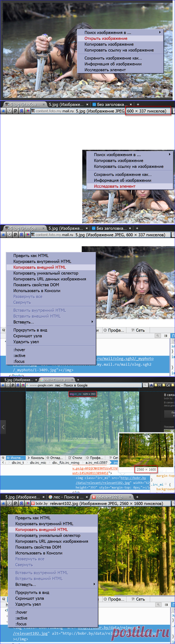Activate element picker icon beside "Инспе..." tab
This screenshot has height=644, width=175.
tap(3, 458)
